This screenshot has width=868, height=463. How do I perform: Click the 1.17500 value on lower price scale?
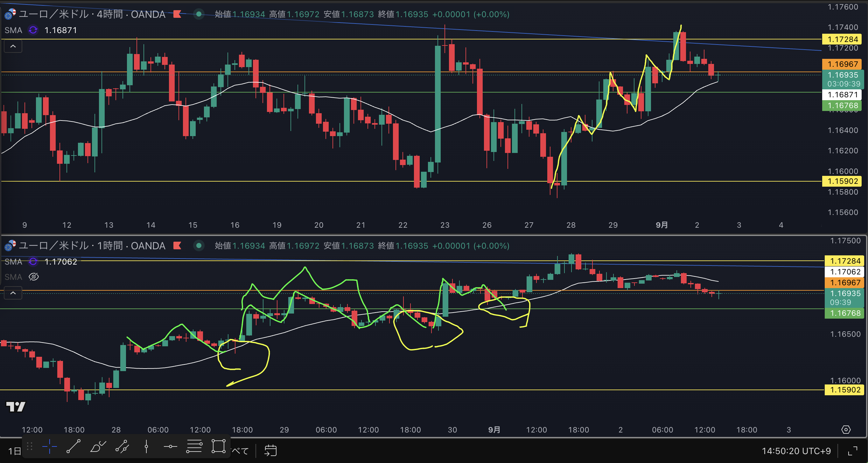[845, 241]
